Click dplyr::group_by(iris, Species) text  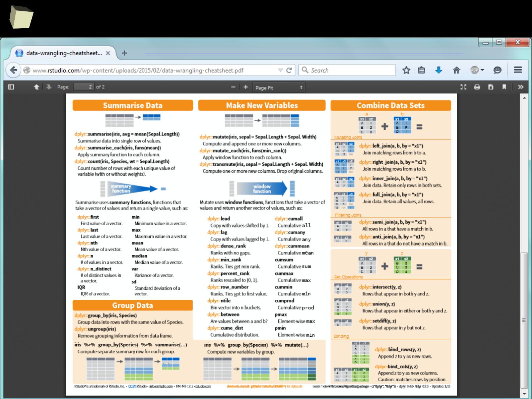pos(106,315)
